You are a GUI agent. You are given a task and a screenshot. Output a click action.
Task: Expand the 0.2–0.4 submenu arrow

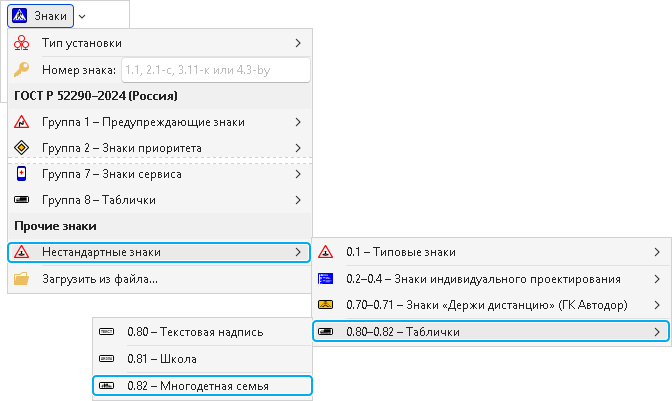click(657, 279)
